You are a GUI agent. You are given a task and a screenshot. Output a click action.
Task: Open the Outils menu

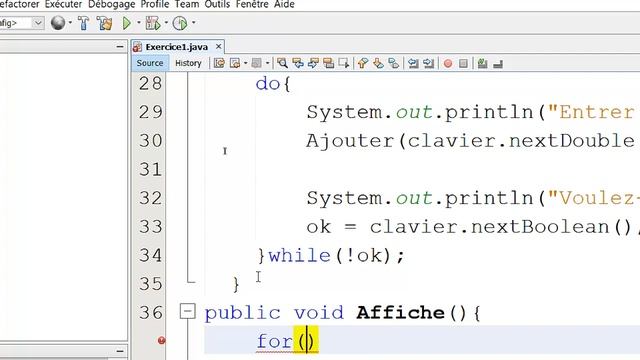(x=217, y=4)
